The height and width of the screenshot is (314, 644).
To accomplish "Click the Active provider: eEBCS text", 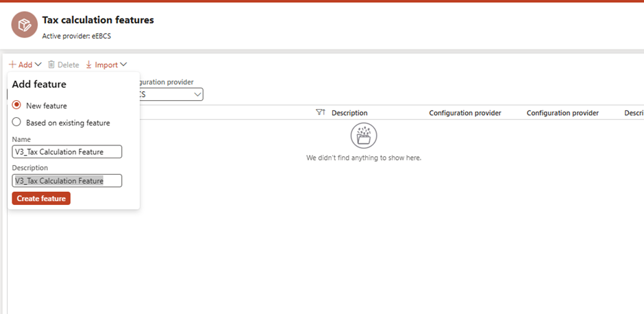I will click(77, 36).
